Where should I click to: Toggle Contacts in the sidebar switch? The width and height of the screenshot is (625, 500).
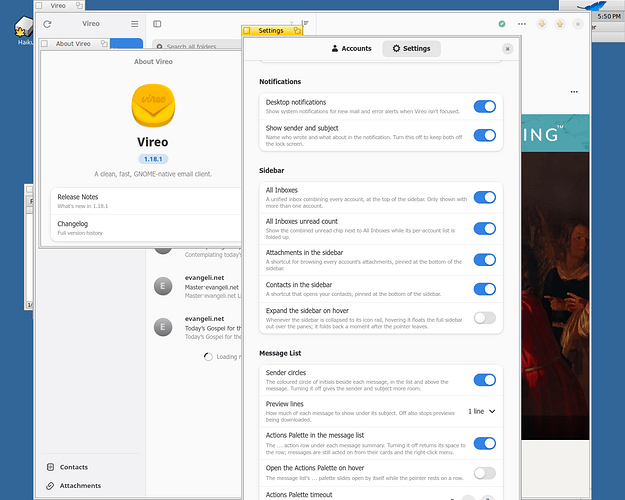485,289
